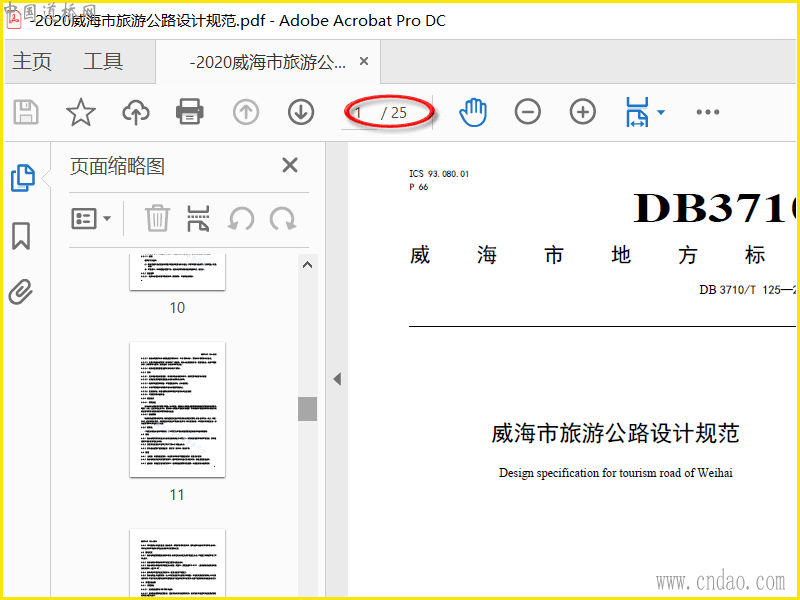This screenshot has width=800, height=600.
Task: Open the Page Thumbnails panel icon
Action: (22, 178)
